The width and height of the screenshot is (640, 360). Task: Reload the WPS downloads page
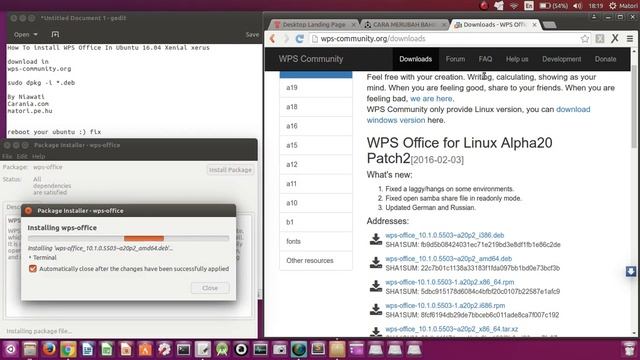(x=300, y=38)
